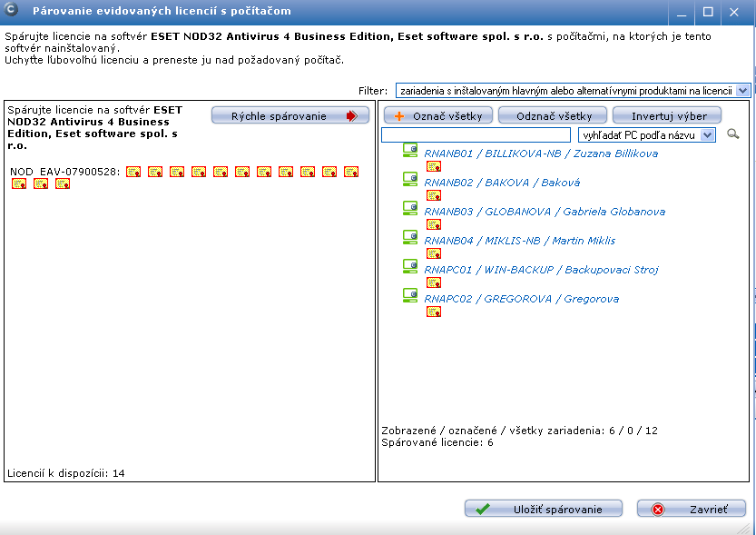Viewport: 756px width, 535px height.
Task: Save pairing with Uložiť spárovanie
Action: pyautogui.click(x=544, y=509)
